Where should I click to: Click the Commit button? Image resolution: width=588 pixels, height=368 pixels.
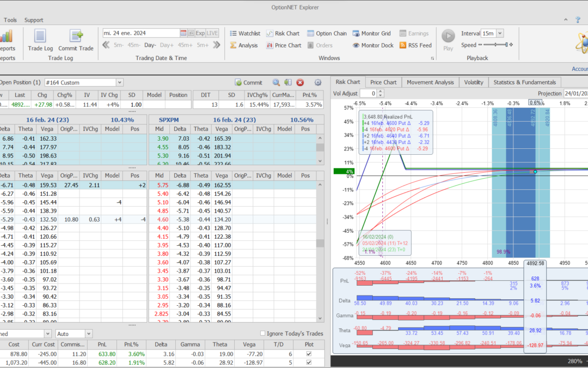point(248,82)
